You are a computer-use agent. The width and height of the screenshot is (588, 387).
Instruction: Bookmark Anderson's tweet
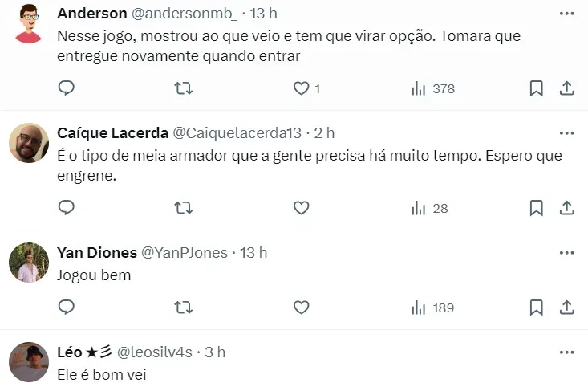(537, 88)
